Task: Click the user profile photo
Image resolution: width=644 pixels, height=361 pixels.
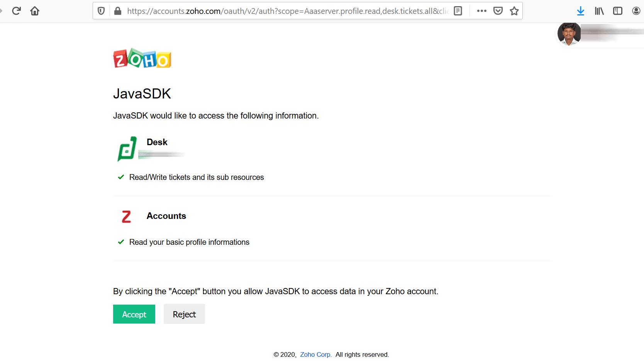Action: tap(569, 34)
